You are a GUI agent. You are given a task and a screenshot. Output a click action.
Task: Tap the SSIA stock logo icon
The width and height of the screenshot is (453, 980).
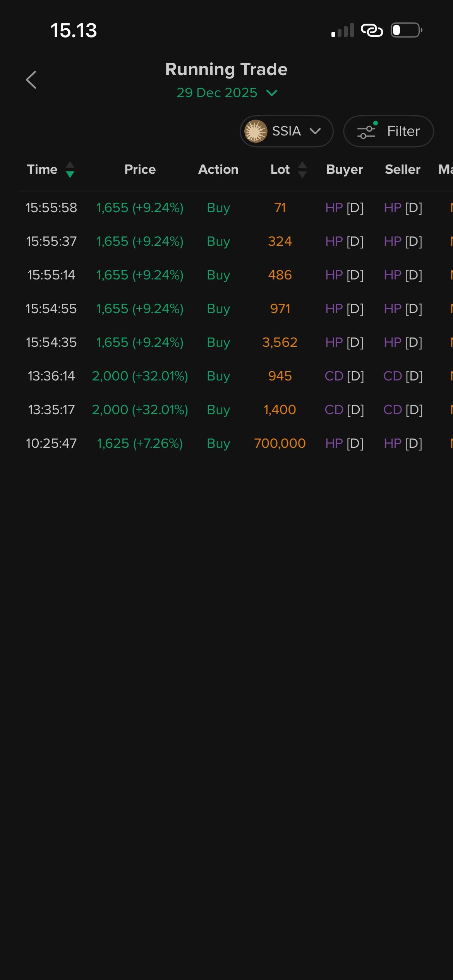pyautogui.click(x=256, y=131)
